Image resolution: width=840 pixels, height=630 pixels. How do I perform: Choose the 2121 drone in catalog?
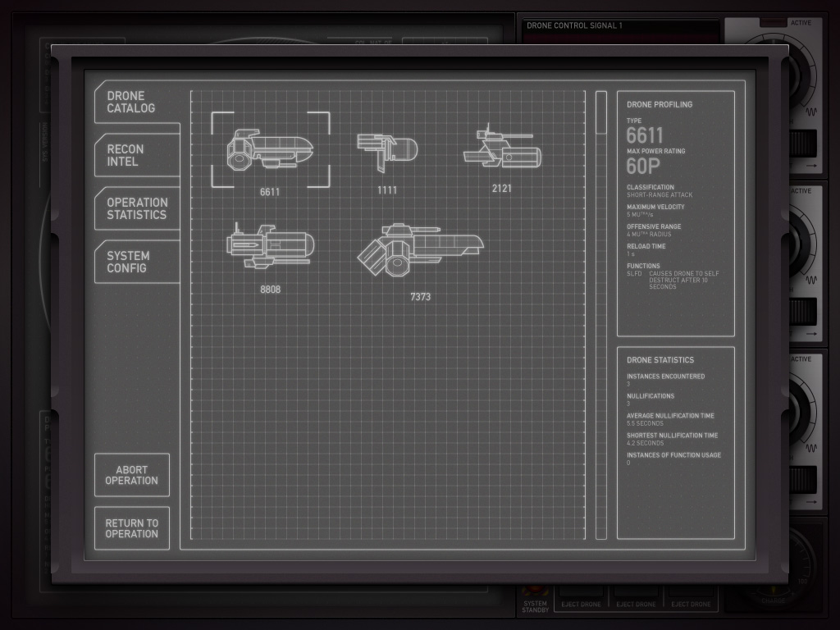click(x=502, y=148)
